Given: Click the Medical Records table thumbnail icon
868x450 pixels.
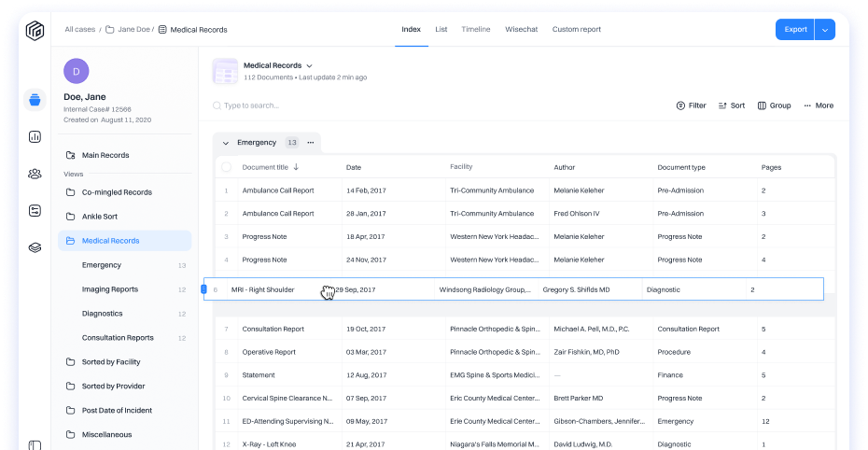Looking at the screenshot, I should [225, 71].
